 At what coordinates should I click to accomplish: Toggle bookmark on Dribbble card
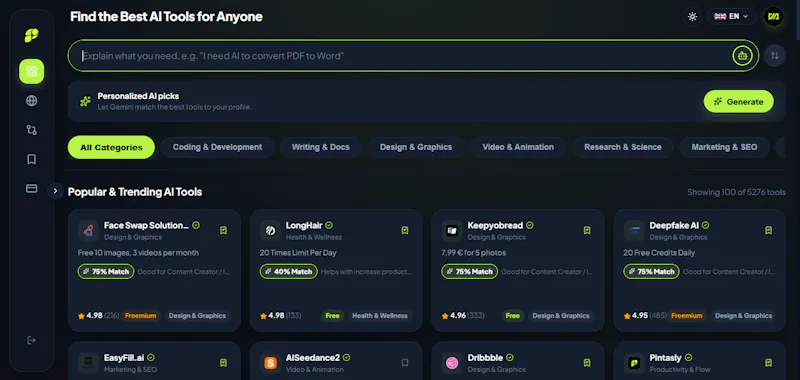click(587, 363)
